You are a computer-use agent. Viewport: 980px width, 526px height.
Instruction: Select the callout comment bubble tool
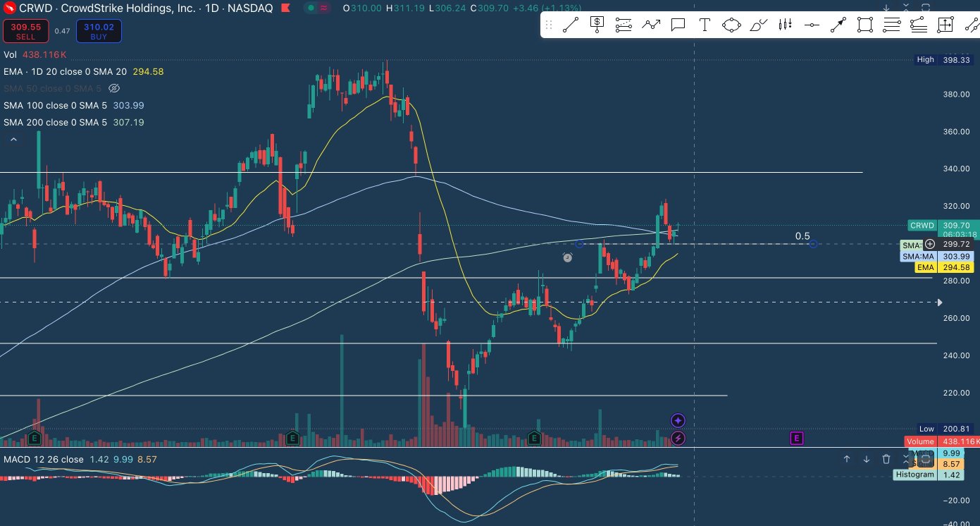[x=678, y=25]
